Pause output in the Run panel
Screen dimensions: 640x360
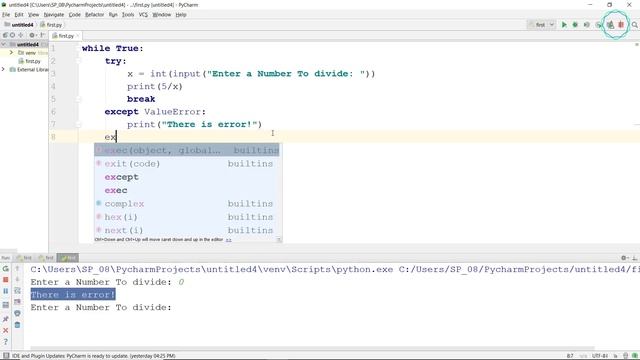point(6,291)
